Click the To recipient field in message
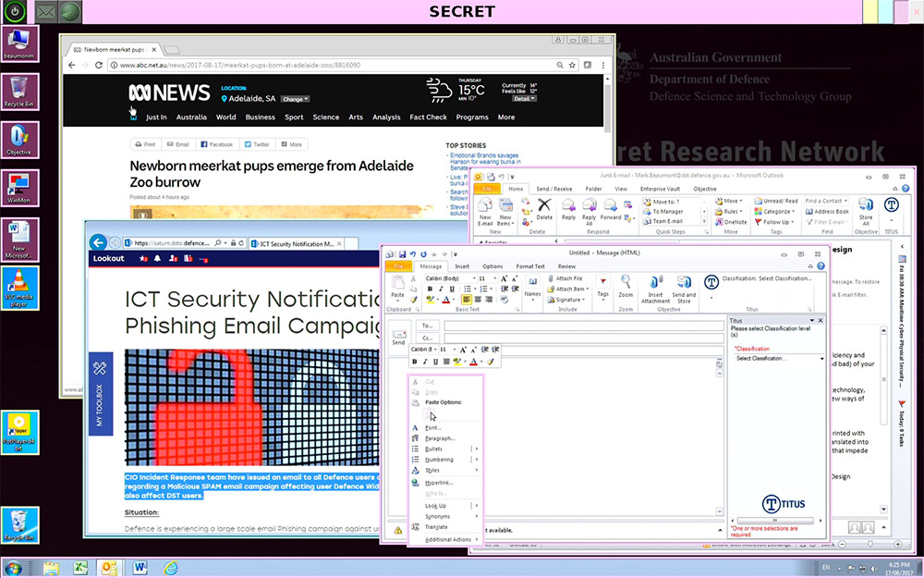Viewport: 924px width, 578px height. pos(584,326)
